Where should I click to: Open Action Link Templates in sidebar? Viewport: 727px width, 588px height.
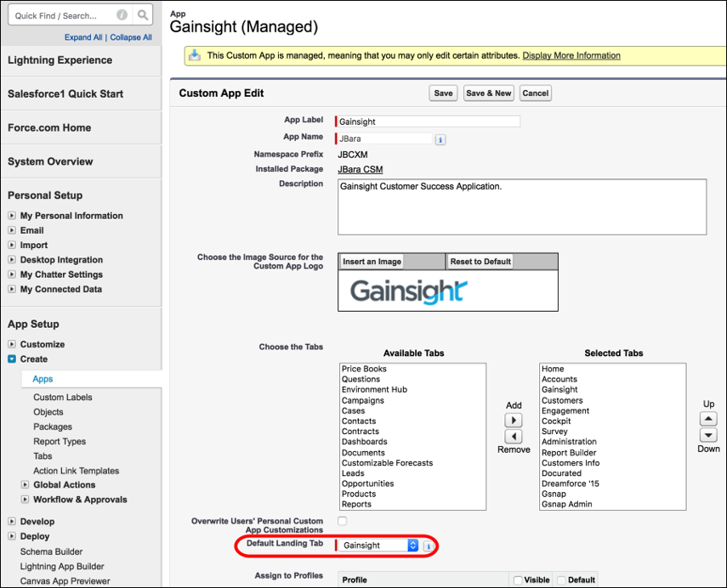[x=76, y=471]
